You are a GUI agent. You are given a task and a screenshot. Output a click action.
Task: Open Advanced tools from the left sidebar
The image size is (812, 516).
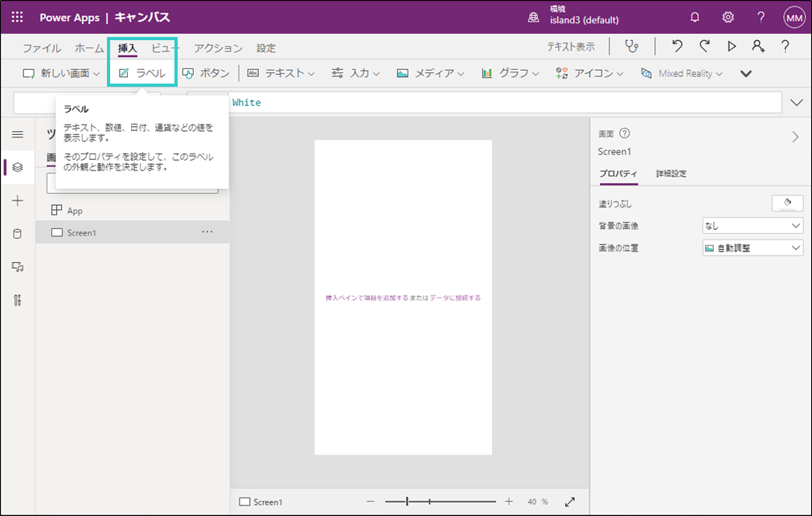(x=18, y=299)
